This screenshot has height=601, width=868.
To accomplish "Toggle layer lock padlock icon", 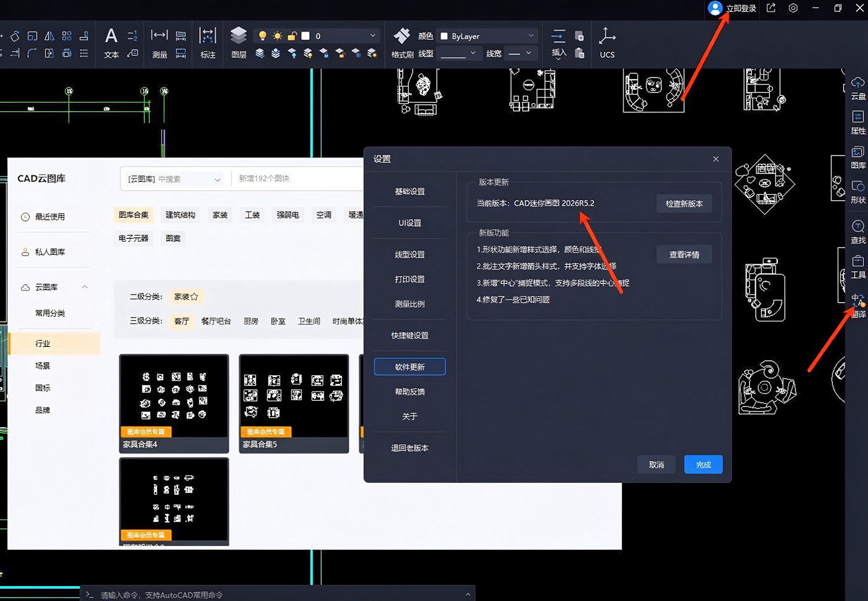I will tap(292, 36).
